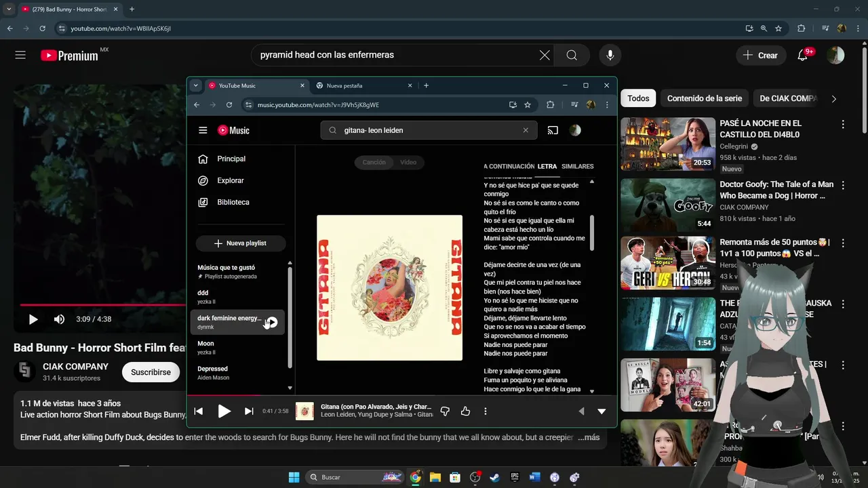
Task: Open a new tab in music window
Action: (426, 85)
